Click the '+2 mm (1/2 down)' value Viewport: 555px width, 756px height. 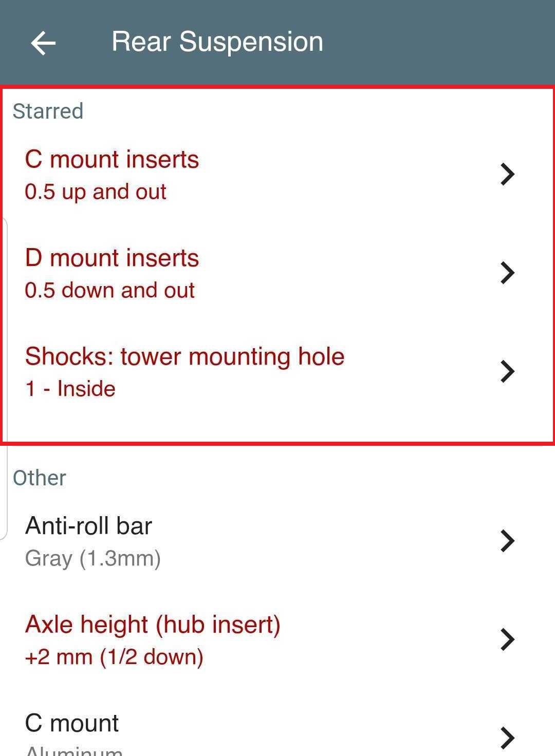[x=114, y=657]
